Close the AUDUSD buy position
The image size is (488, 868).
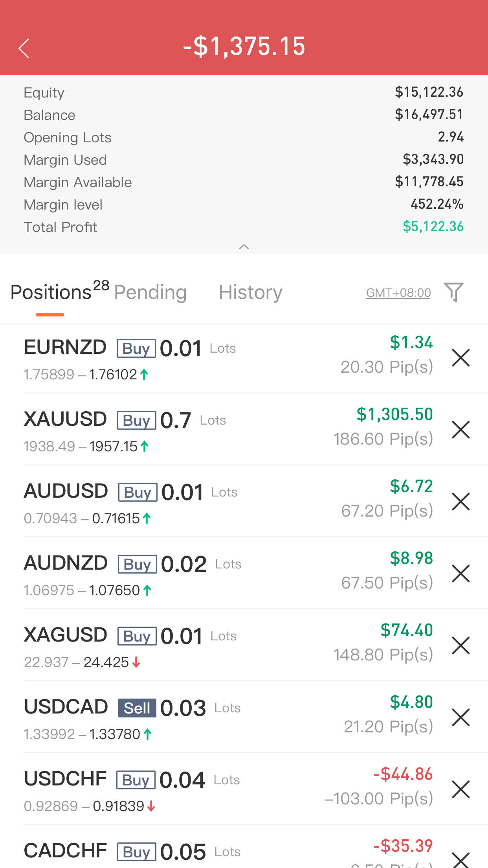pyautogui.click(x=460, y=502)
